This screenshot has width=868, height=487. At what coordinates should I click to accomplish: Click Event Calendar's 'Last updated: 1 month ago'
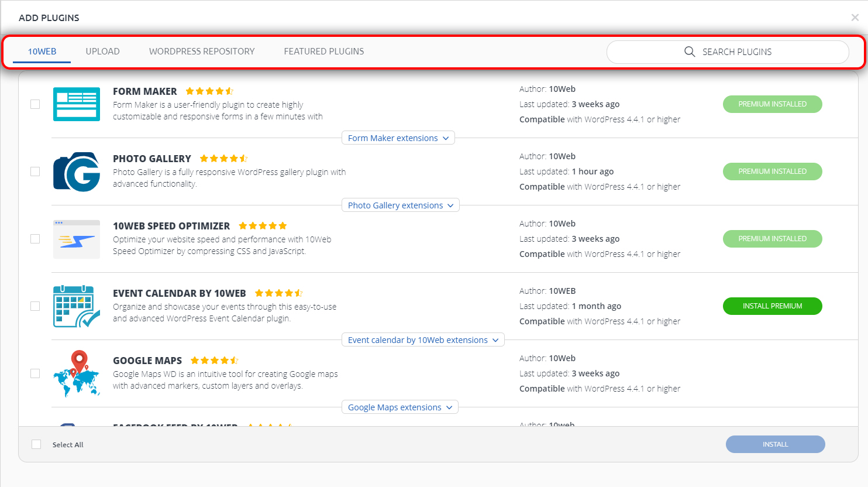pyautogui.click(x=570, y=306)
